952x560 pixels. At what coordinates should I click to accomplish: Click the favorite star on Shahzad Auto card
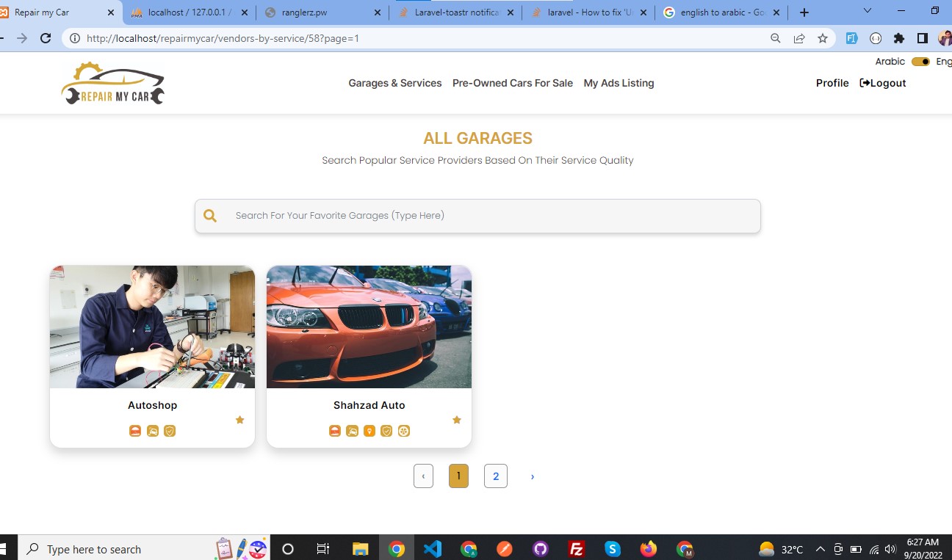click(x=456, y=420)
